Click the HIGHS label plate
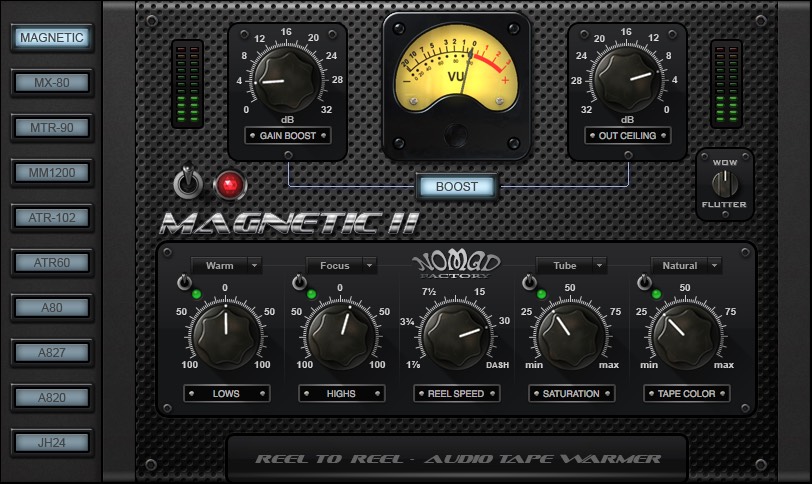The width and height of the screenshot is (812, 484). tap(341, 393)
